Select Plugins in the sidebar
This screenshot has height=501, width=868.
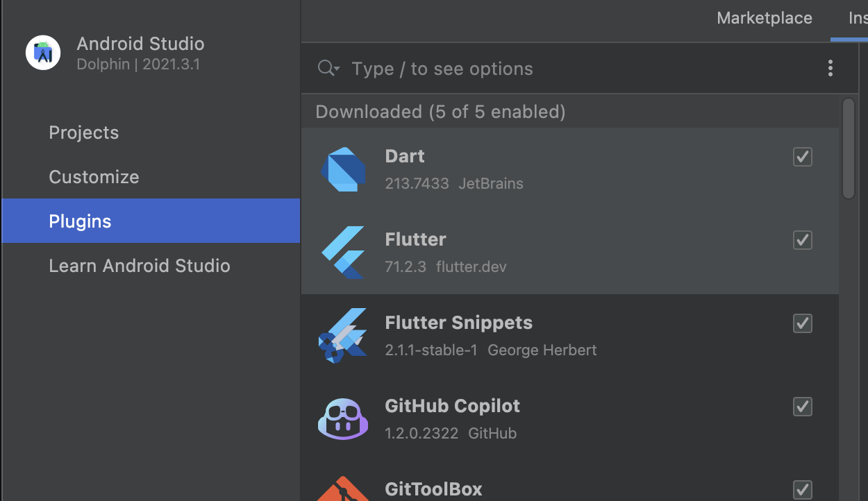click(151, 221)
